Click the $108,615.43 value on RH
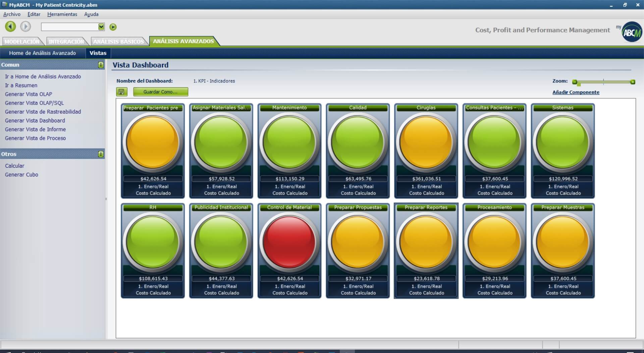Image resolution: width=644 pixels, height=353 pixels. tap(153, 279)
